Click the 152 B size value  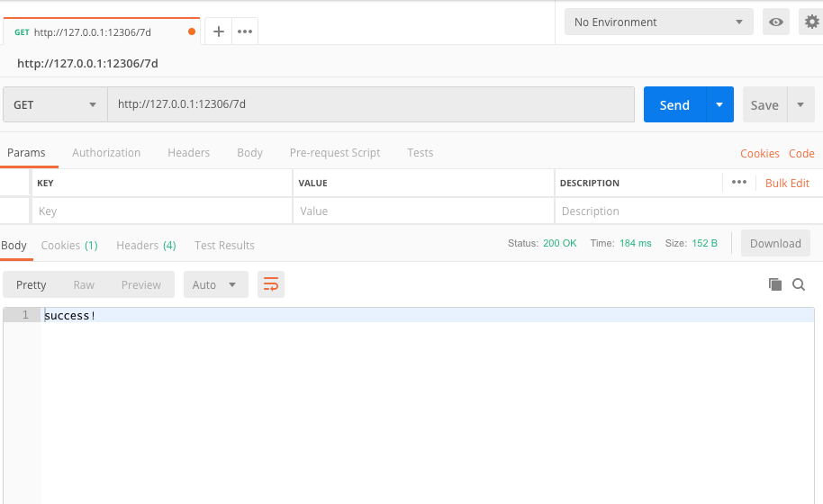click(x=704, y=243)
